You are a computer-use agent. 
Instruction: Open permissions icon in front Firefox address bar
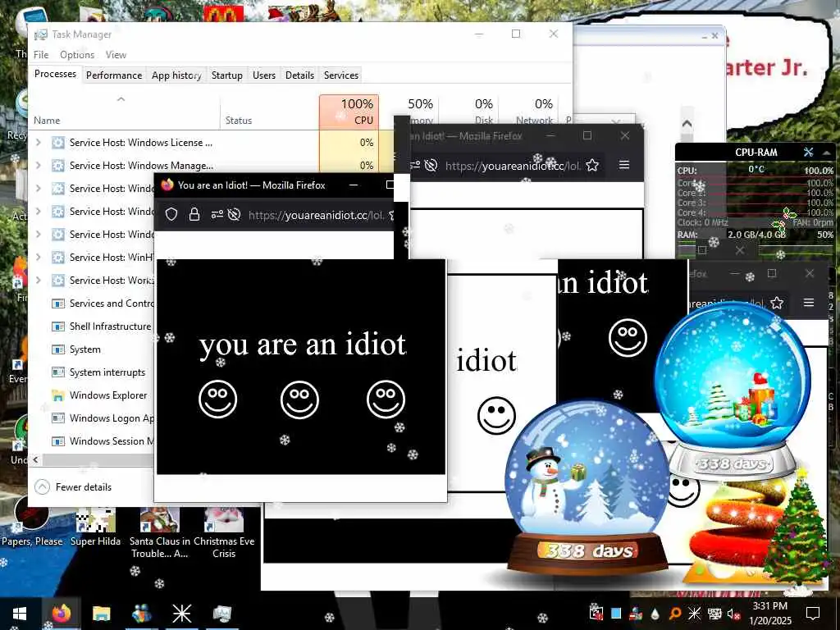[x=217, y=215]
